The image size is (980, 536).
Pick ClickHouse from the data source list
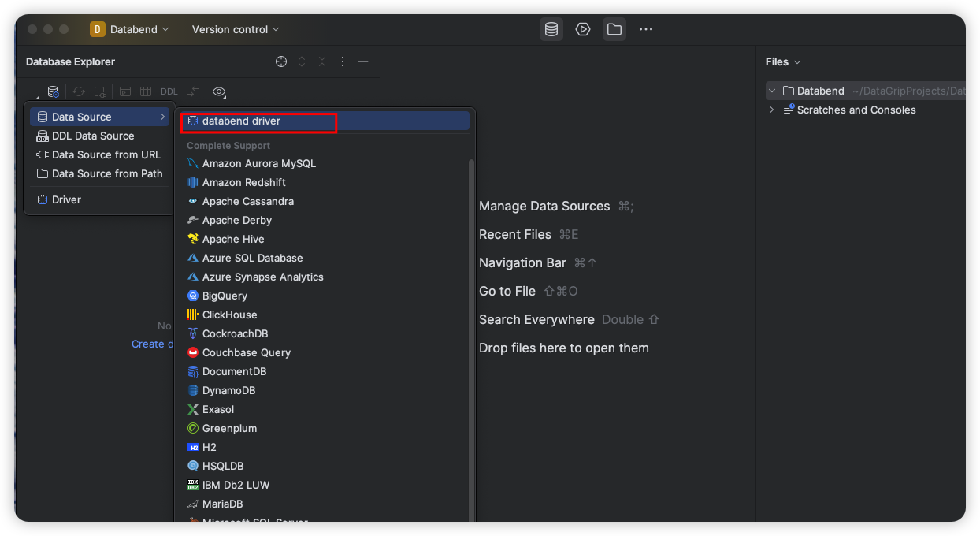(x=229, y=315)
